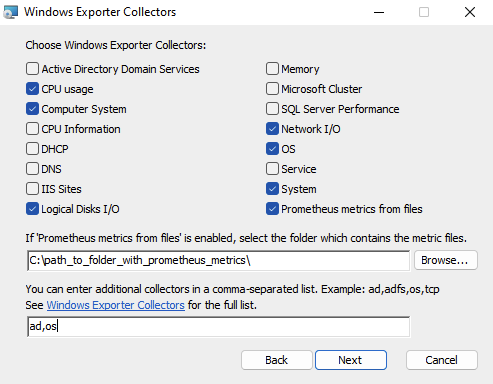Click the Prometheus metrics folder path field
The image size is (493, 384).
click(x=219, y=260)
